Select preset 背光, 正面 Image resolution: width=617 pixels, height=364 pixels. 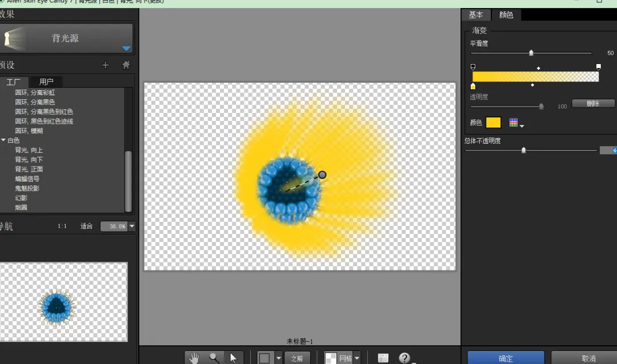tap(29, 169)
